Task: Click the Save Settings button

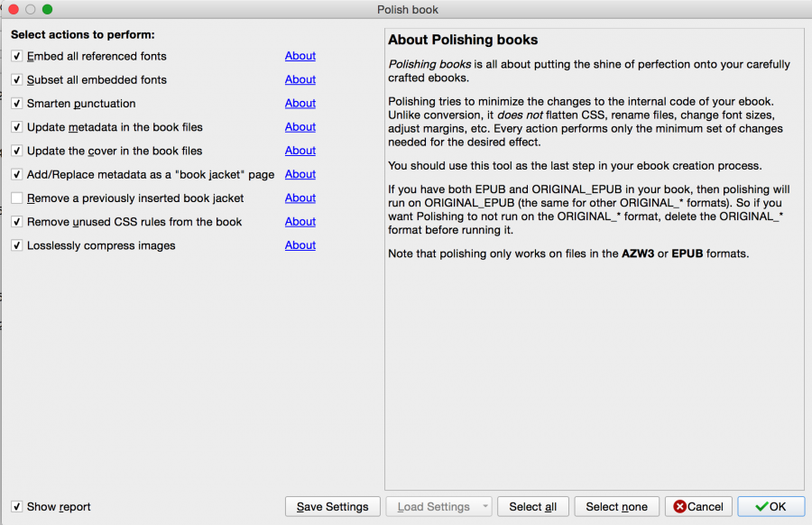Action: point(332,507)
